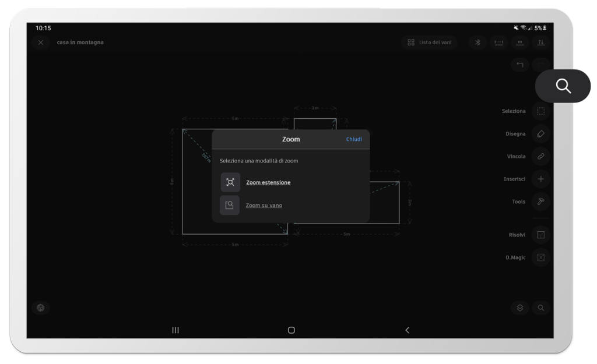
Task: Close the project with the X icon
Action: [41, 42]
